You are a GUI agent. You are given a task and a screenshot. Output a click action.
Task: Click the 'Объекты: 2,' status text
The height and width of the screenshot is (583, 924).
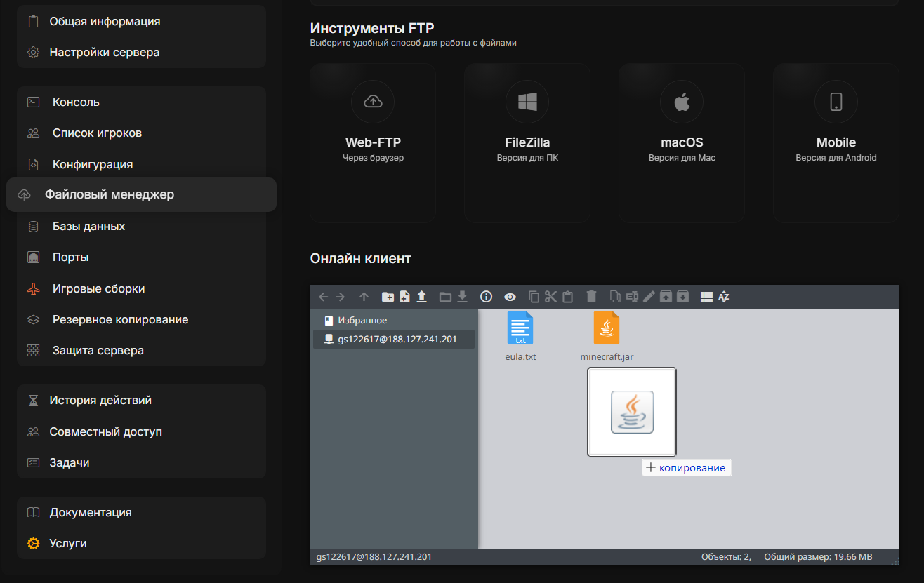click(726, 556)
